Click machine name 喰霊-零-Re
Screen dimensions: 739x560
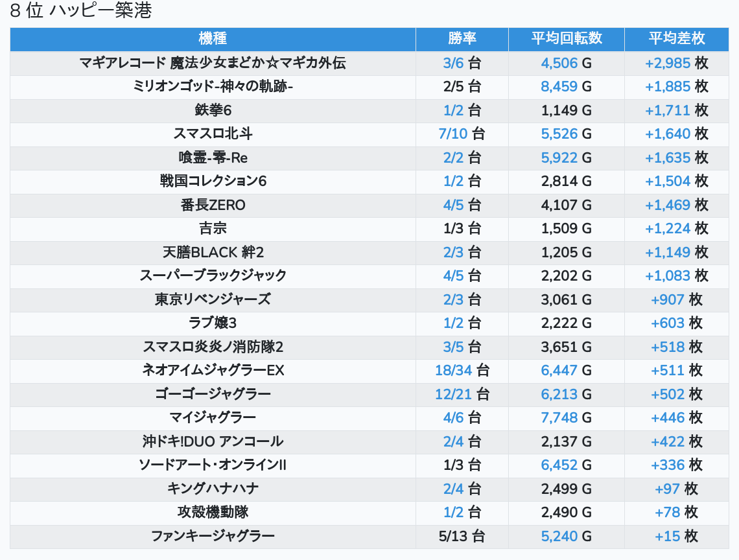pyautogui.click(x=213, y=157)
